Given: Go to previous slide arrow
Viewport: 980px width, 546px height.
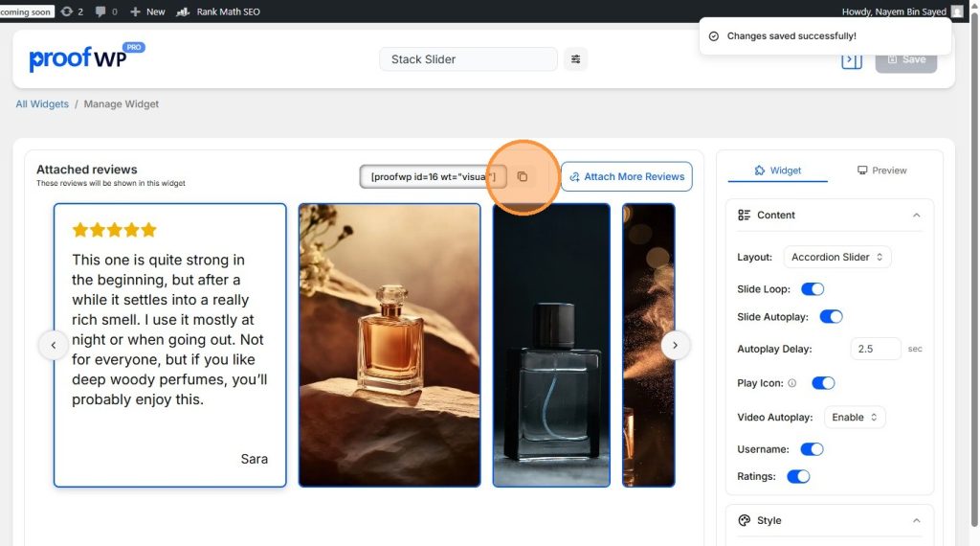Looking at the screenshot, I should pos(54,345).
